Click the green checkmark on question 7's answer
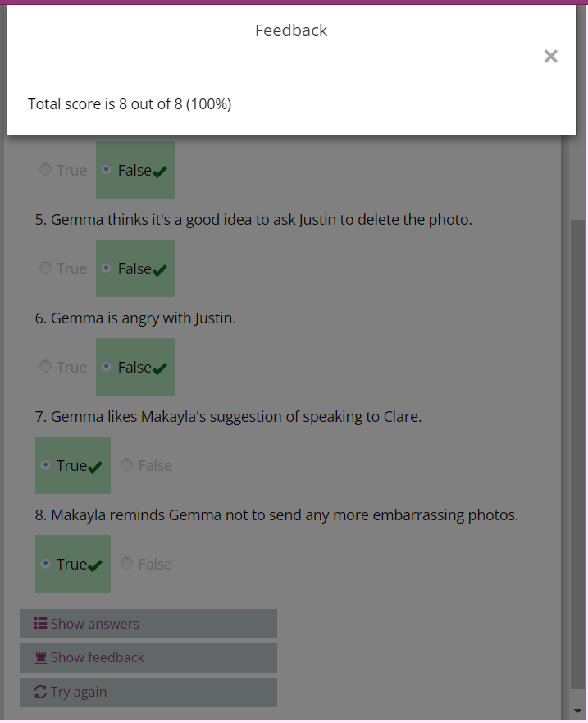The height and width of the screenshot is (723, 588). (95, 467)
